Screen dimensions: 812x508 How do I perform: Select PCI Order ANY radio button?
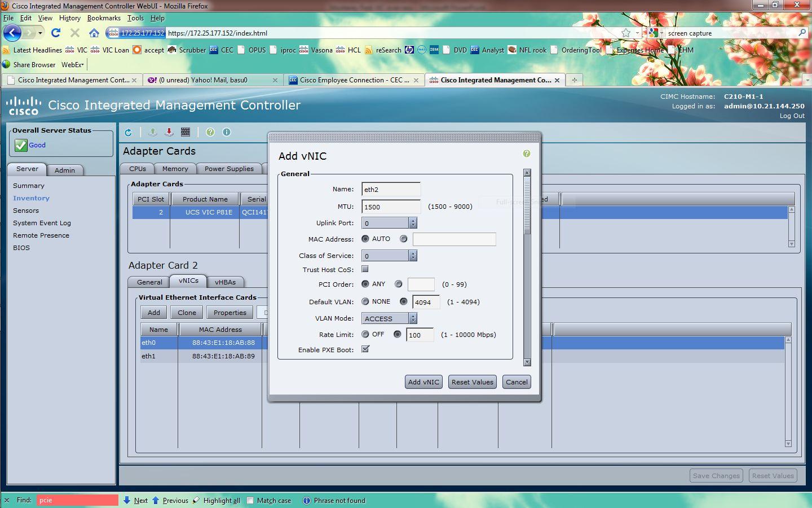365,284
